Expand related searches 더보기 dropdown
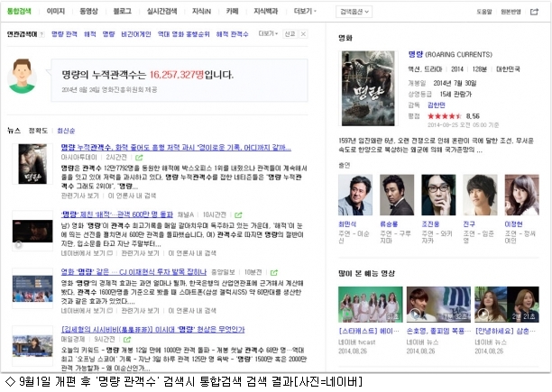Screen dimensions: 552x392 click(x=268, y=33)
